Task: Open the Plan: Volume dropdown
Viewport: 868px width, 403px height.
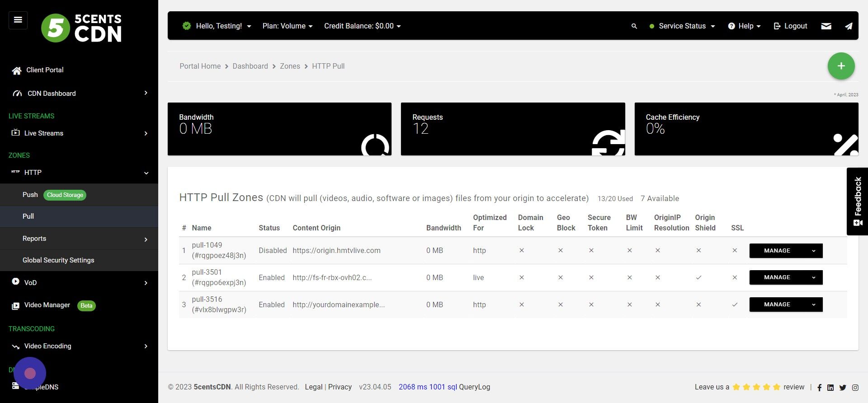Action: pos(288,26)
